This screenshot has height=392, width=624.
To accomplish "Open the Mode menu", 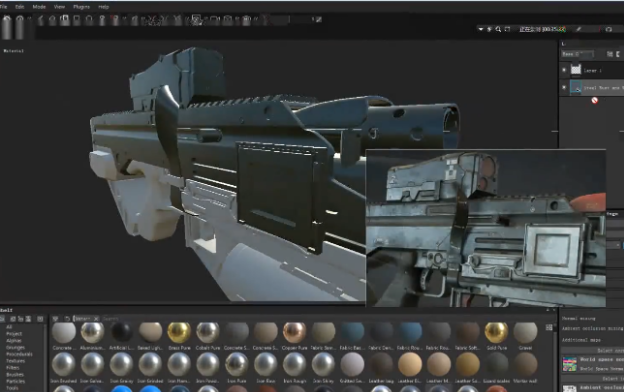I will (x=39, y=7).
